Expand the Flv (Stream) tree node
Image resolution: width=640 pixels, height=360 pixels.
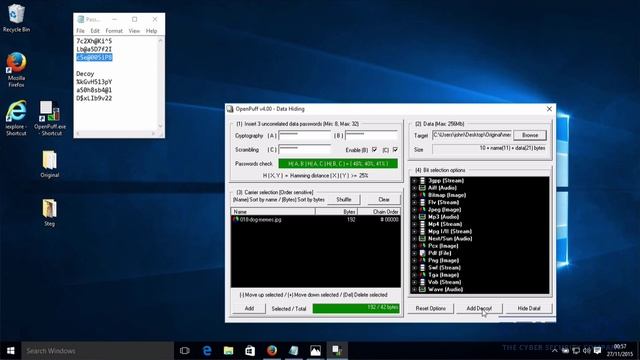(x=414, y=202)
